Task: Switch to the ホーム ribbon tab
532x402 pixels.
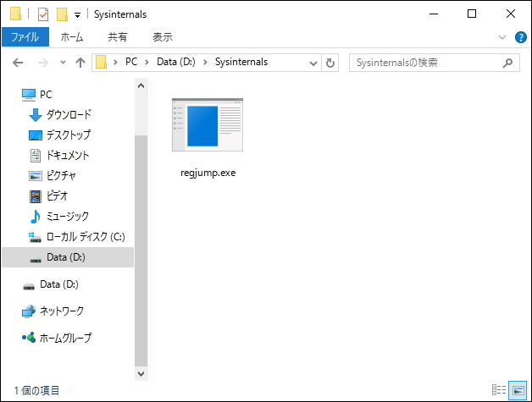Action: pos(72,36)
